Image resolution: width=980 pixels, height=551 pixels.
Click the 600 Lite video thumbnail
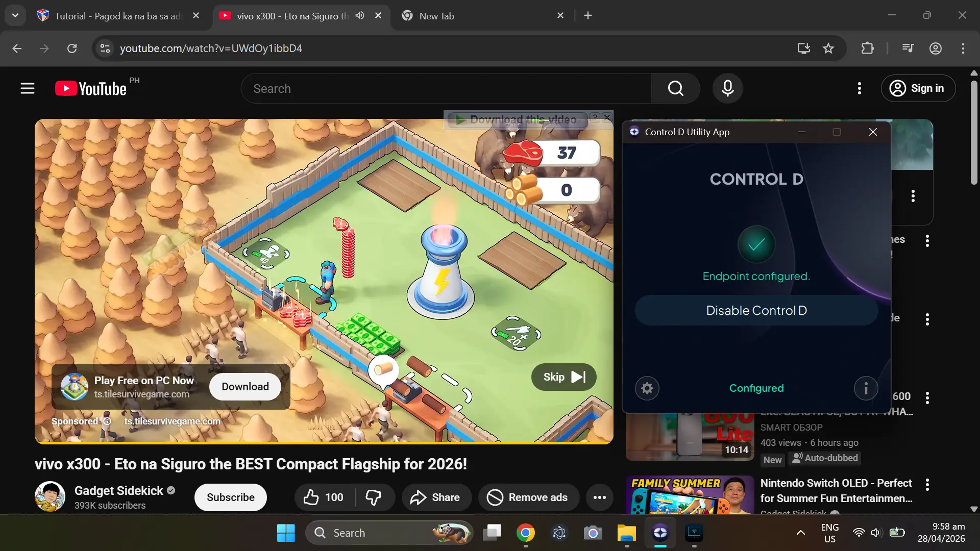690,436
